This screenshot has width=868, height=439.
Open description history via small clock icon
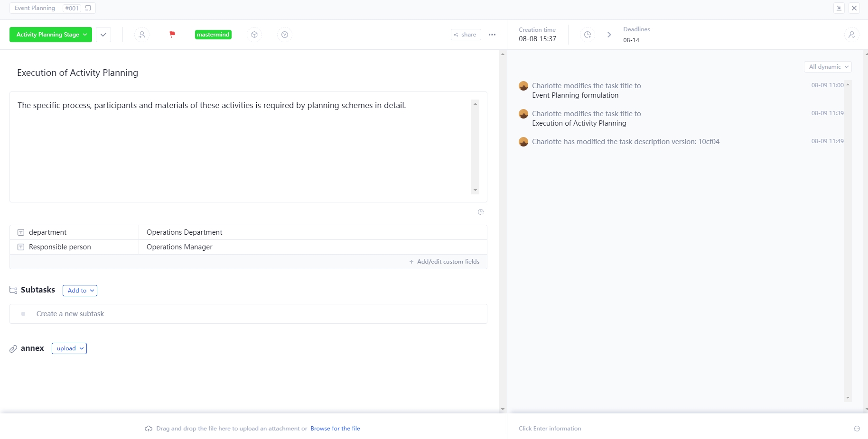pyautogui.click(x=480, y=212)
